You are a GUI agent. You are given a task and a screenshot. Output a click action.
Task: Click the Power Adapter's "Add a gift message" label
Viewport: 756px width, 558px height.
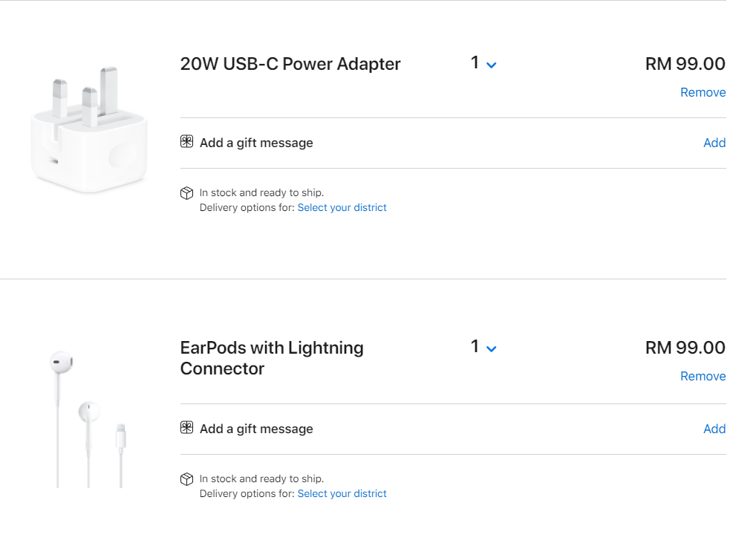[x=256, y=143]
